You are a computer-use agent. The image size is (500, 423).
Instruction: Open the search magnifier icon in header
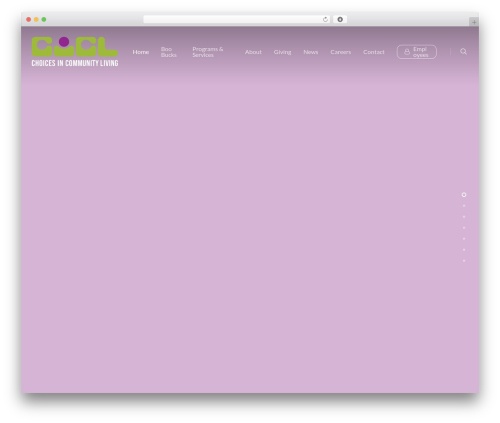tap(463, 52)
